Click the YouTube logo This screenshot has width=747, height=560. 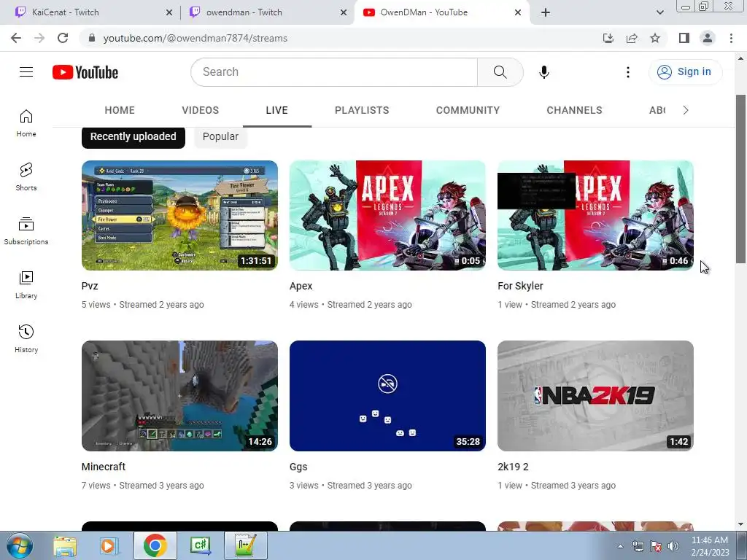[85, 72]
